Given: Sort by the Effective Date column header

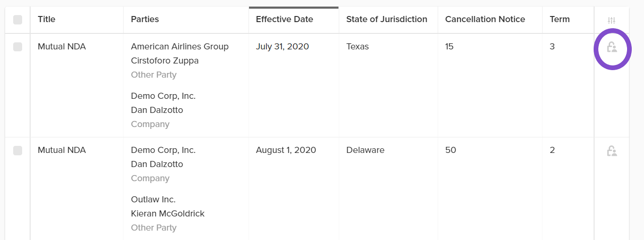Looking at the screenshot, I should pos(284,19).
